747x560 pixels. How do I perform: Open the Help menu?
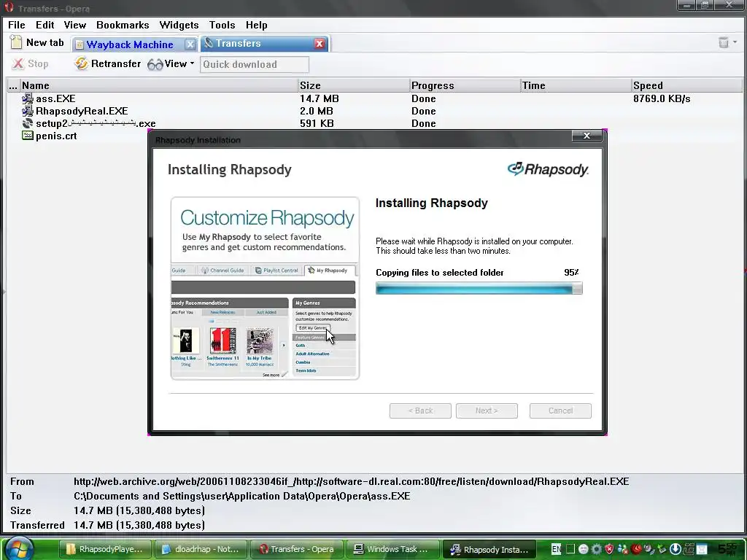click(256, 25)
